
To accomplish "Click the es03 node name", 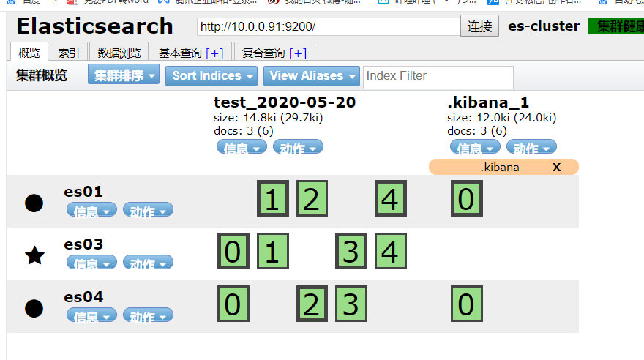I will coord(83,244).
